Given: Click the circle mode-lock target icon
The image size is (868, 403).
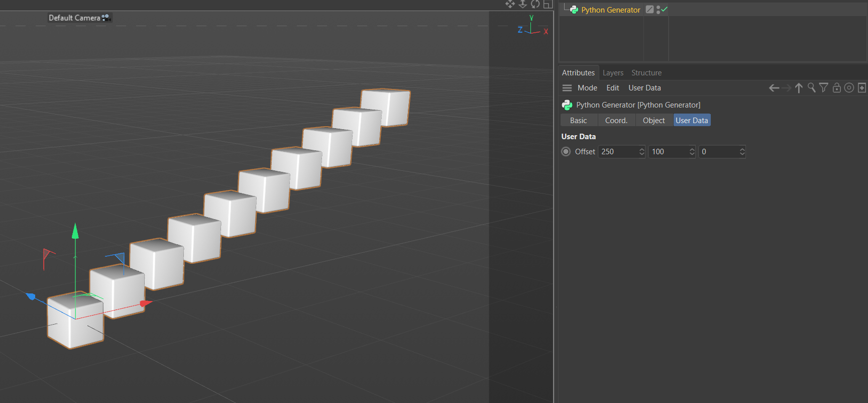Looking at the screenshot, I should (x=849, y=88).
